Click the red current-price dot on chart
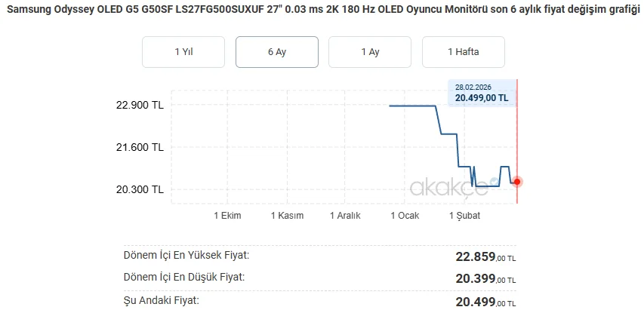The width and height of the screenshot is (644, 310). [517, 181]
